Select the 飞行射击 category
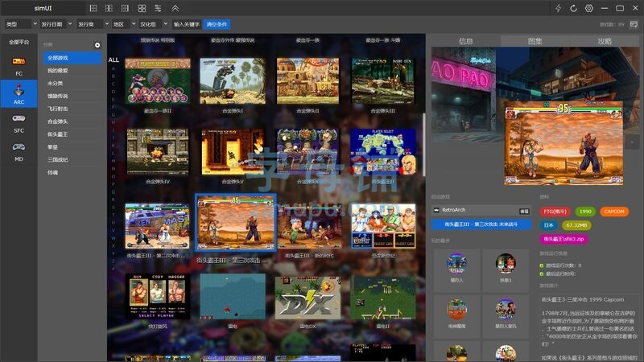Image resolution: width=644 pixels, height=362 pixels. 72,109
